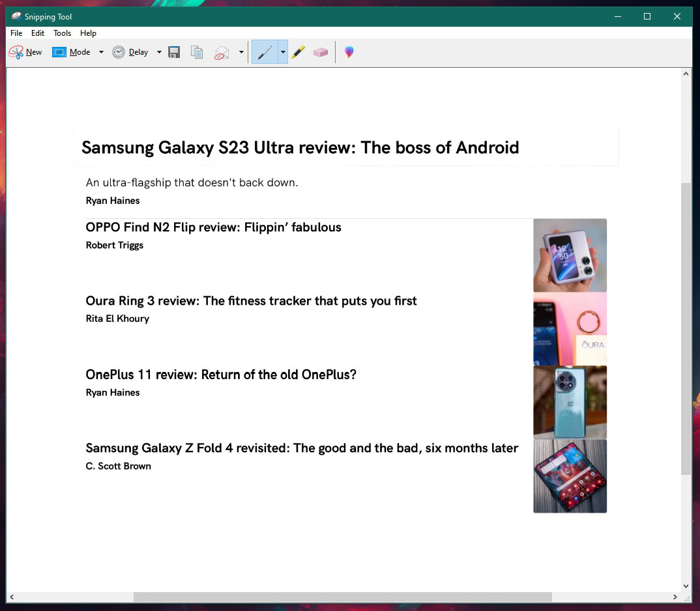Open the File menu
Viewport: 700px width, 611px height.
(16, 33)
